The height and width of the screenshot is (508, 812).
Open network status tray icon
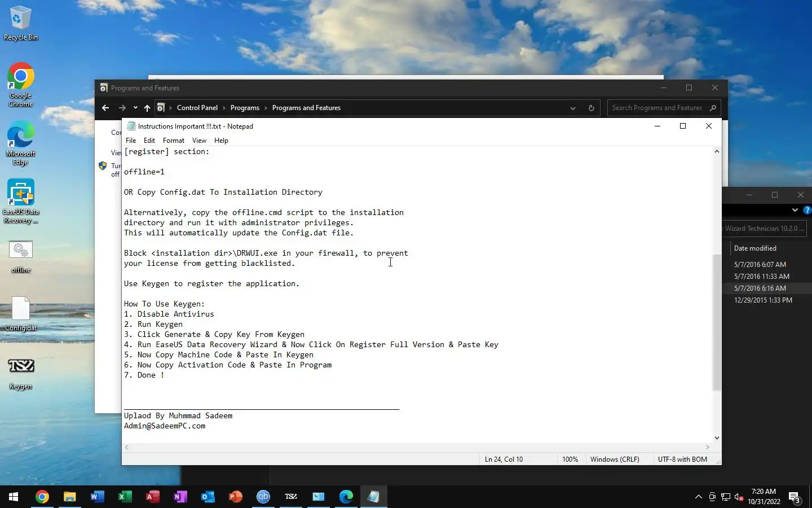coord(726,497)
